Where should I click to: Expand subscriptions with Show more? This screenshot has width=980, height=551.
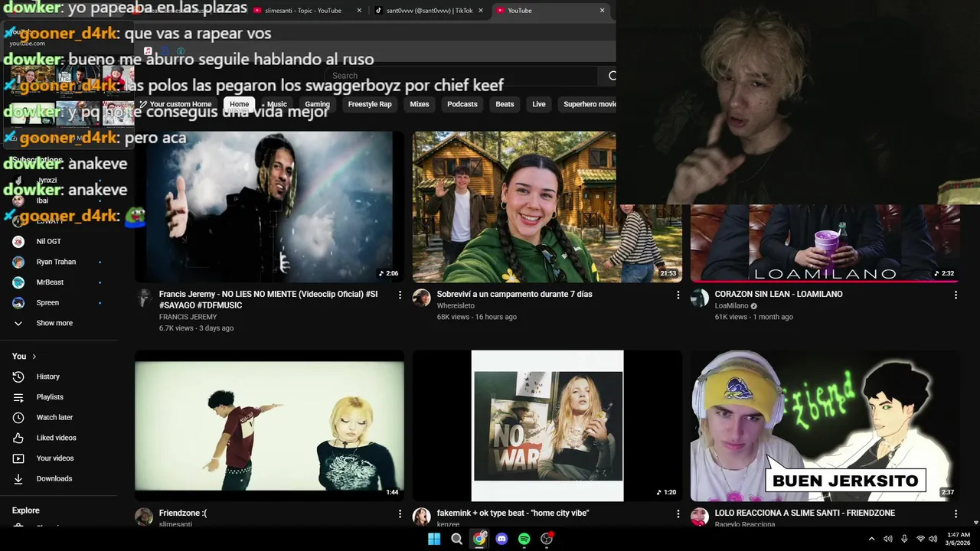tap(54, 323)
